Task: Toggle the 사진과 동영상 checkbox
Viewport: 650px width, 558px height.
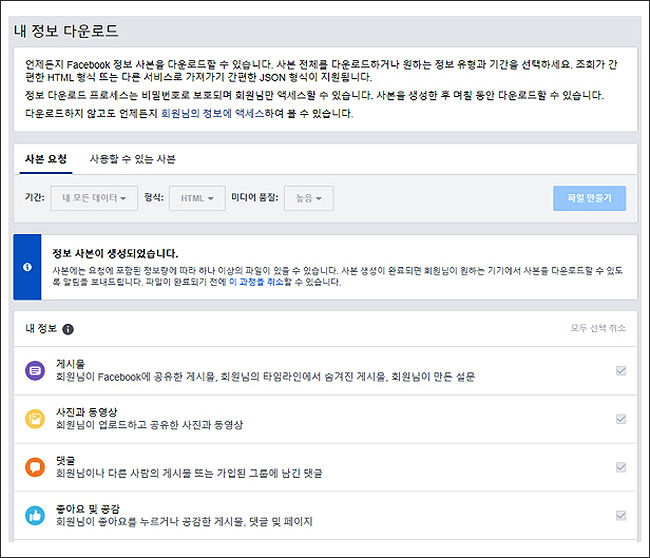Action: coord(621,419)
